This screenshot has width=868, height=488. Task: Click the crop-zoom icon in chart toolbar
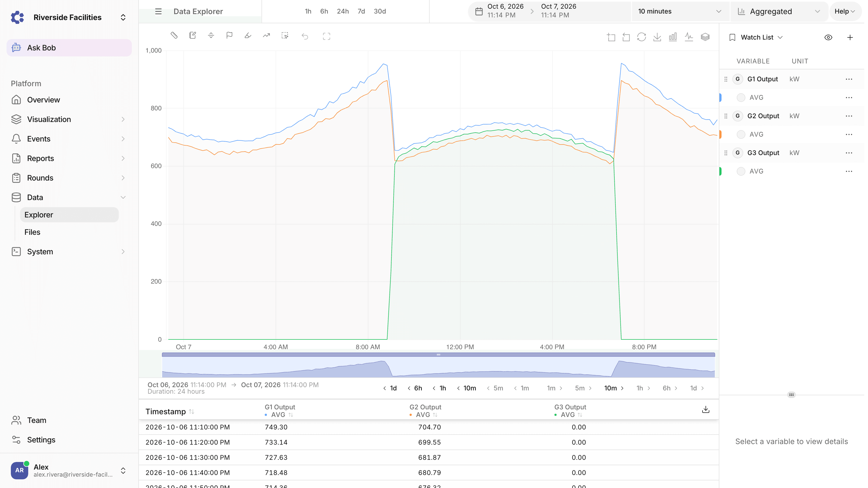coord(611,37)
